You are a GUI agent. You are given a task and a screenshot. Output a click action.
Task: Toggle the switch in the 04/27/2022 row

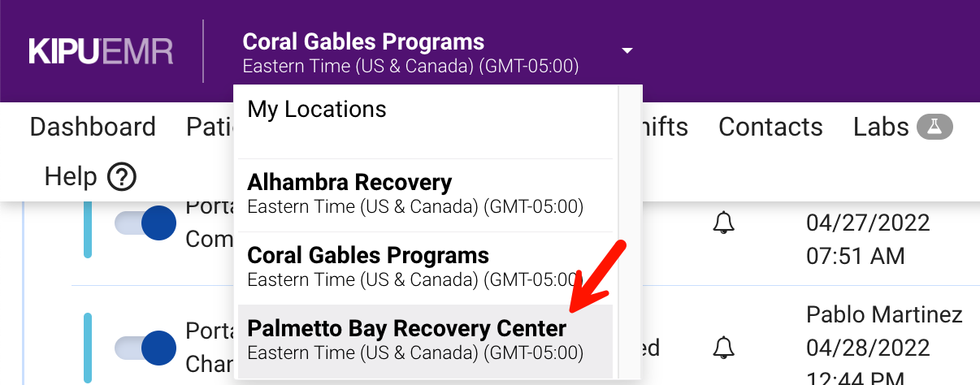pos(146,222)
